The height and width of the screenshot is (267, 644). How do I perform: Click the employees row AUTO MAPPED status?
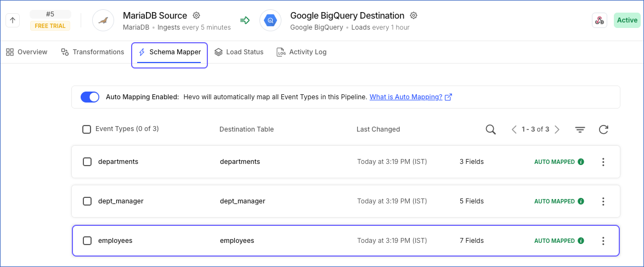coord(555,241)
